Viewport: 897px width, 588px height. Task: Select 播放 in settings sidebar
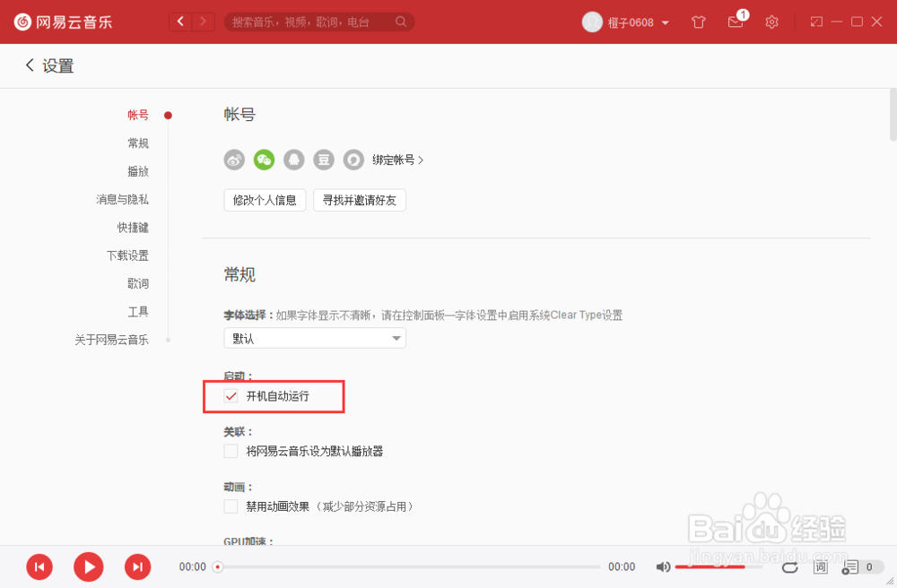138,171
